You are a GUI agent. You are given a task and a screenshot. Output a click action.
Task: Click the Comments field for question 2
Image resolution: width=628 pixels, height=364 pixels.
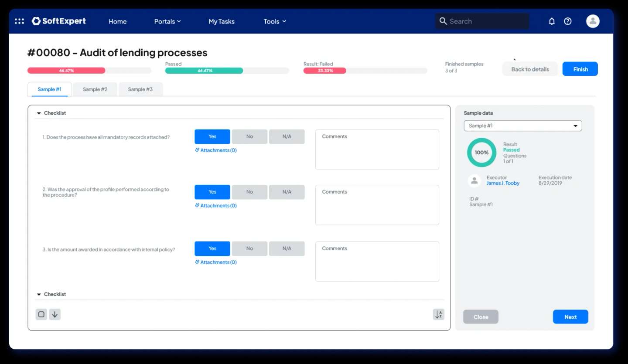tap(377, 205)
